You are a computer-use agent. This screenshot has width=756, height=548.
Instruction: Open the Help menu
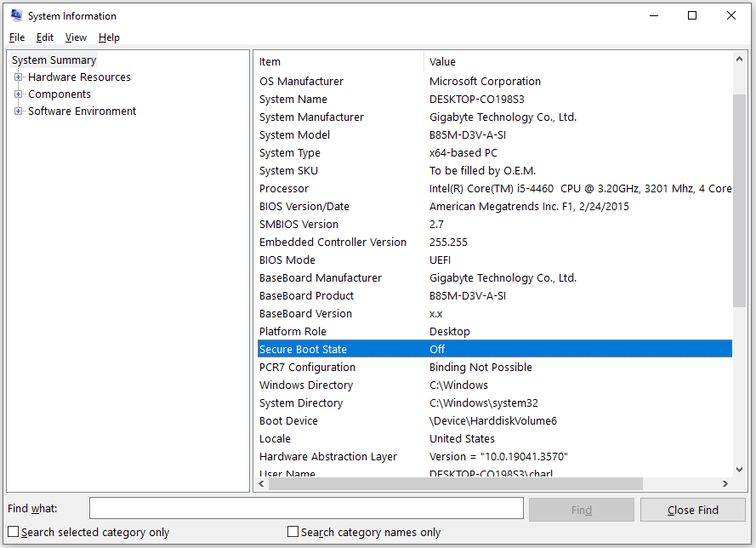click(109, 37)
